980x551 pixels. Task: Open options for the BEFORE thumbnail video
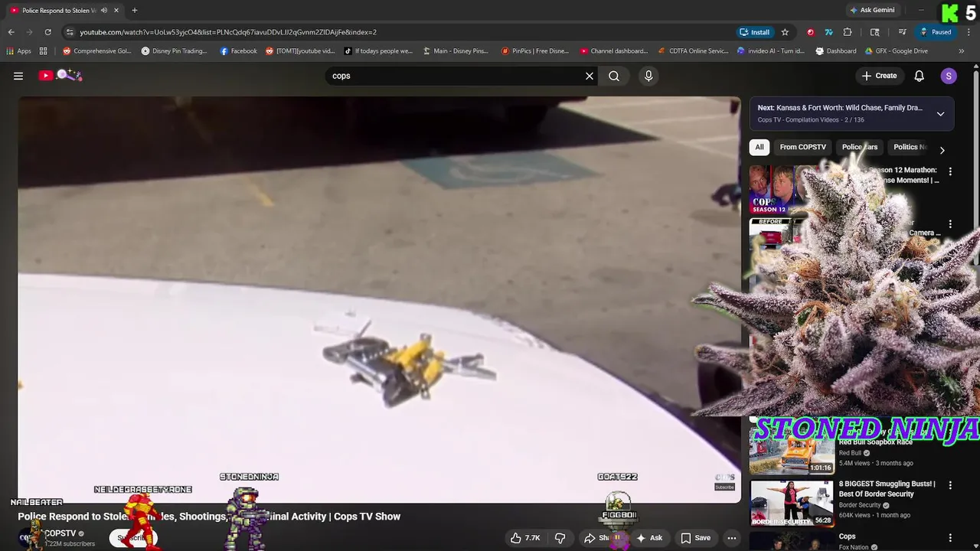[x=950, y=224]
